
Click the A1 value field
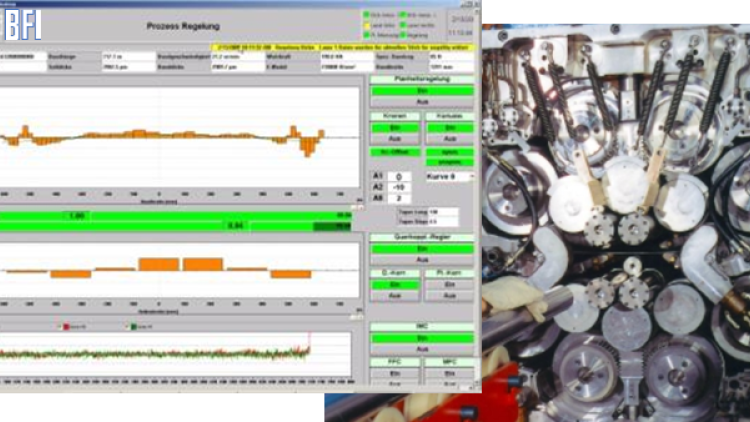coord(398,176)
